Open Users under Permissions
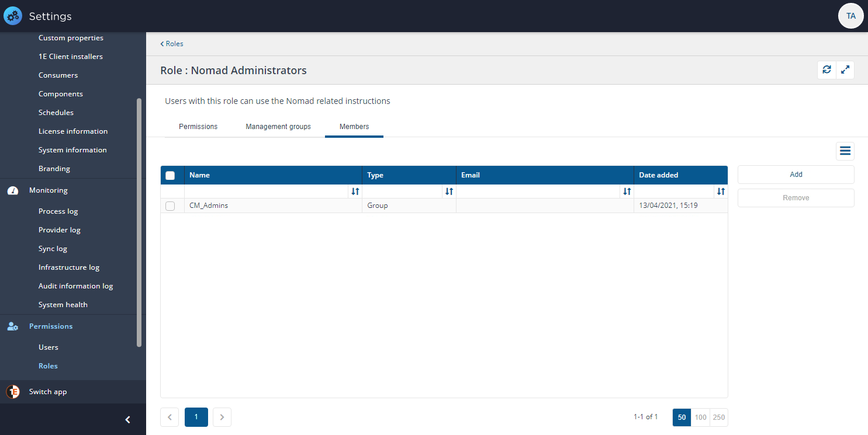 tap(49, 347)
